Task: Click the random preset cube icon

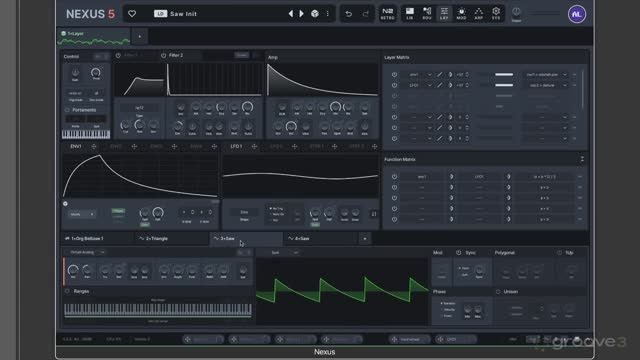Action: pyautogui.click(x=315, y=14)
